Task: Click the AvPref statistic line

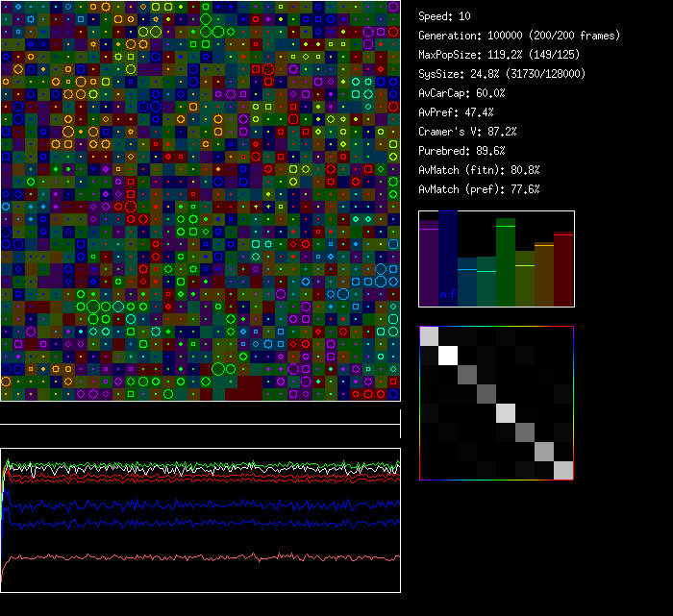Action: pyautogui.click(x=457, y=112)
